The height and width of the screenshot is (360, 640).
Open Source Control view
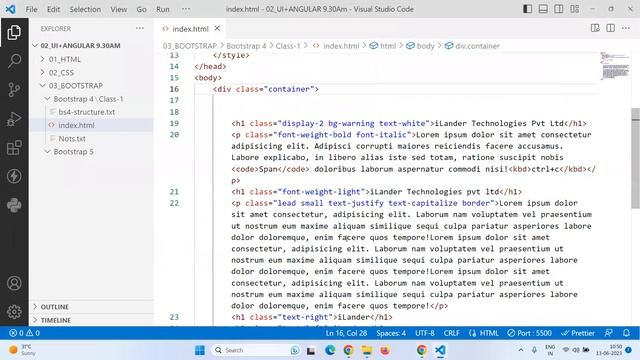[x=14, y=90]
